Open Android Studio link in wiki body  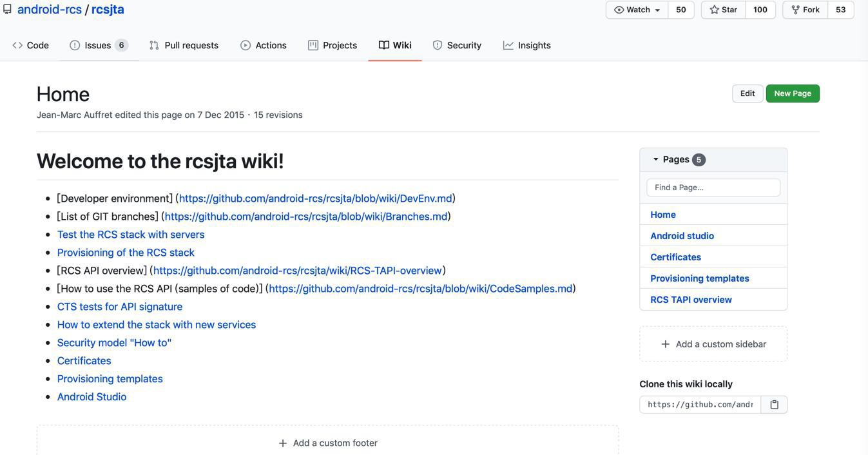92,397
